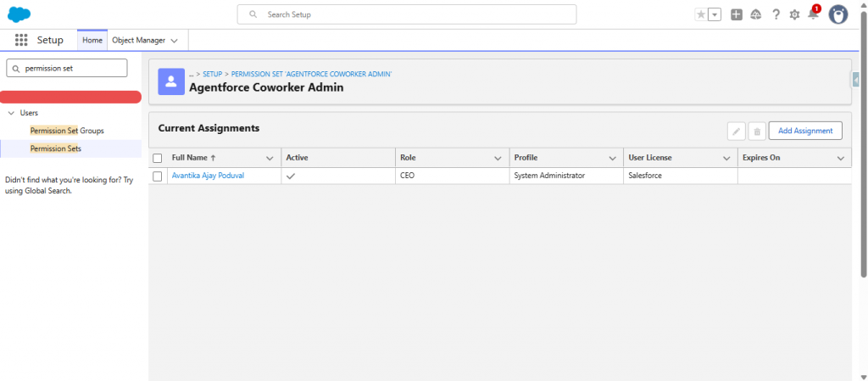Switch to the Home tab
868x381 pixels.
click(x=92, y=41)
